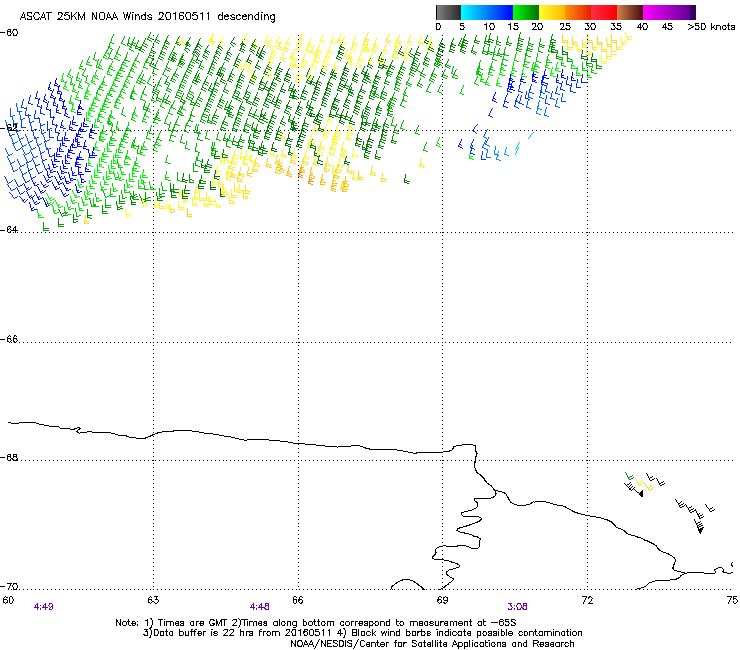
Task: Click the cyan 5-10 knots color segment
Action: click(x=474, y=12)
